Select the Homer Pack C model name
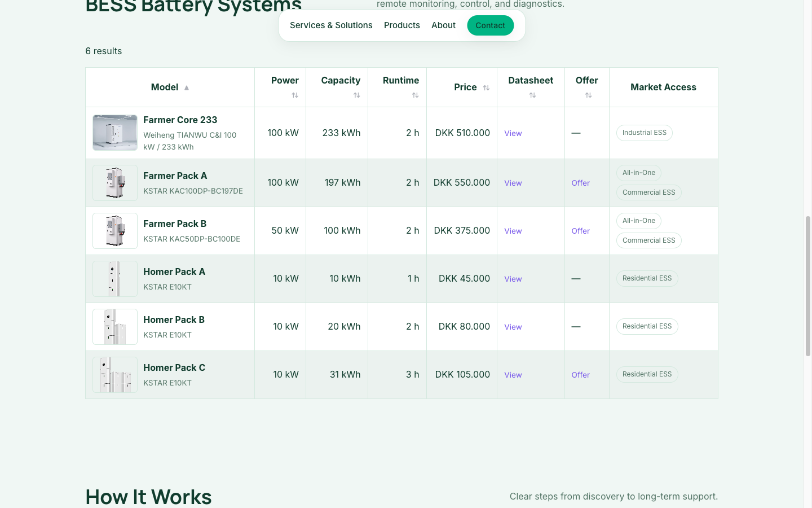Screen dimensions: 812x508 click(x=174, y=367)
